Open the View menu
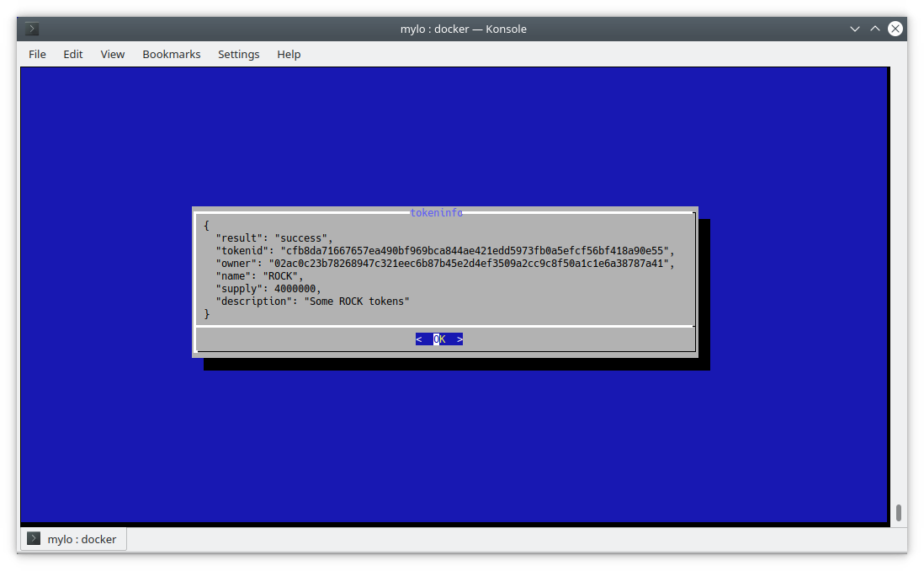The height and width of the screenshot is (571, 924). 112,54
